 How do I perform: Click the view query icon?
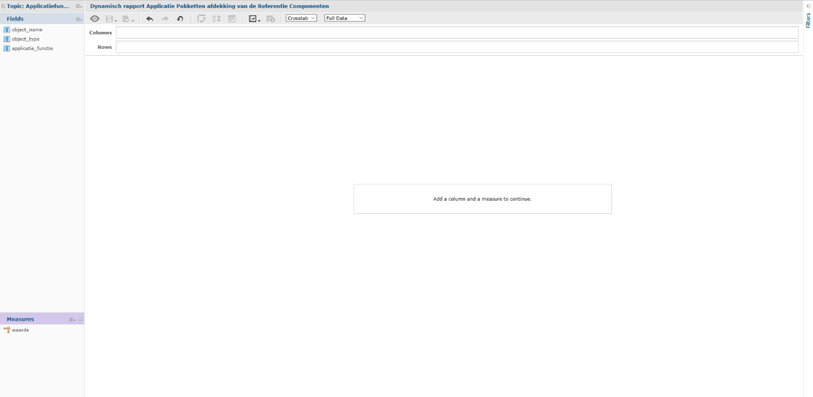(270, 19)
